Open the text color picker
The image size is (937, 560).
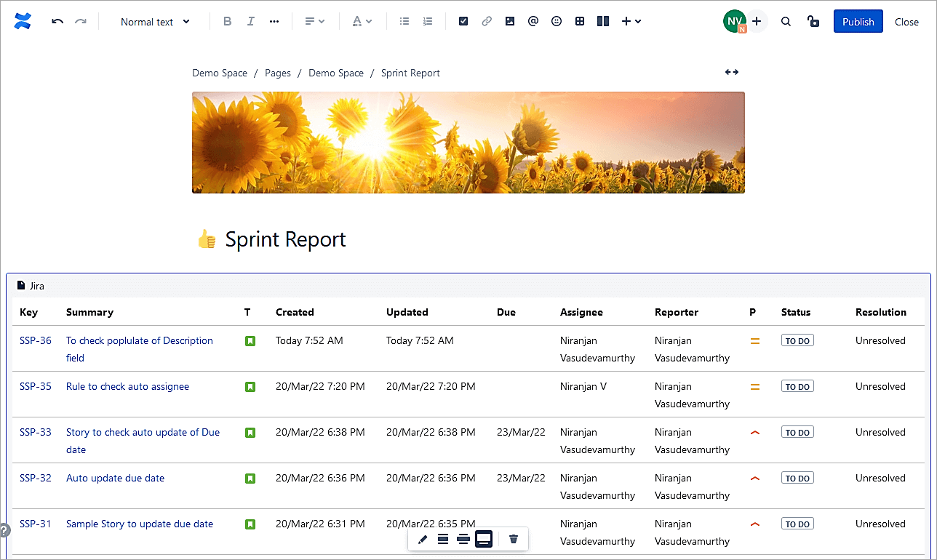pos(362,22)
